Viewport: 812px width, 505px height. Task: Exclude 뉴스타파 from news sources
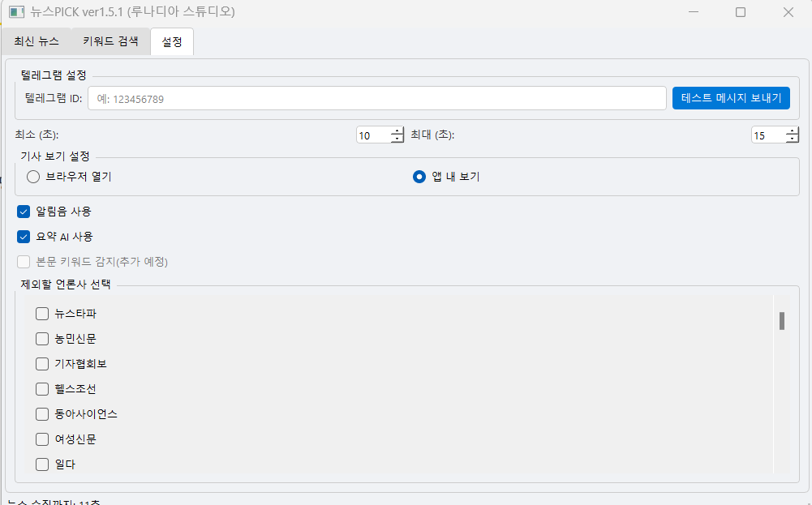(x=43, y=314)
